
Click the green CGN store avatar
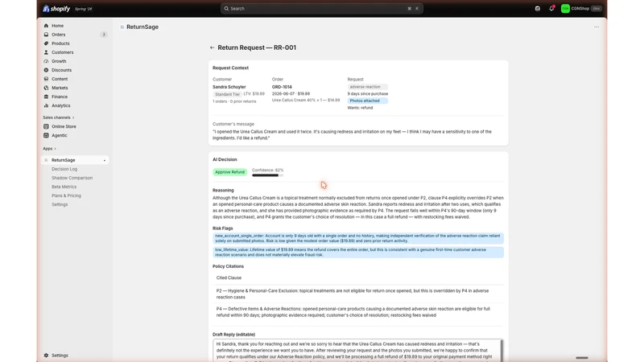(x=565, y=9)
